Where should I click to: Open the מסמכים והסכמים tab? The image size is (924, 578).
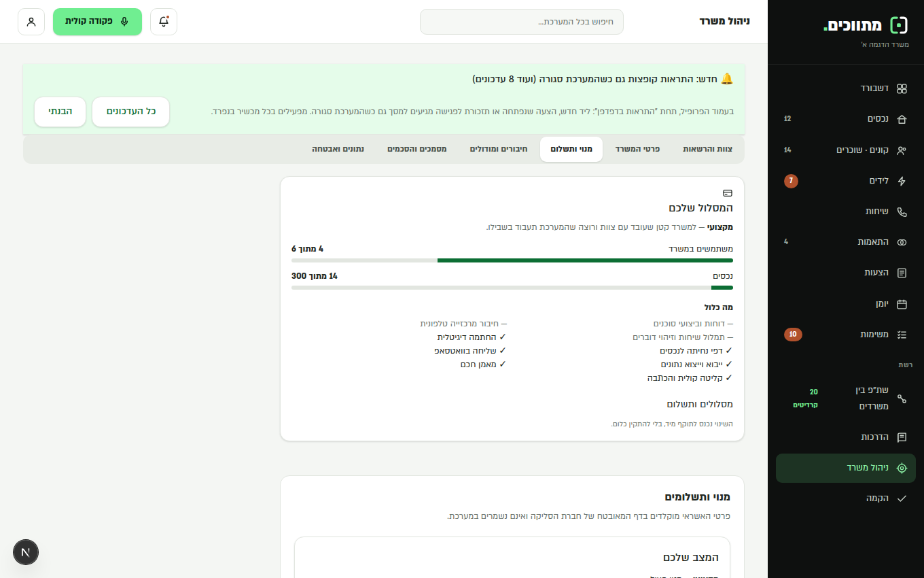pos(417,149)
